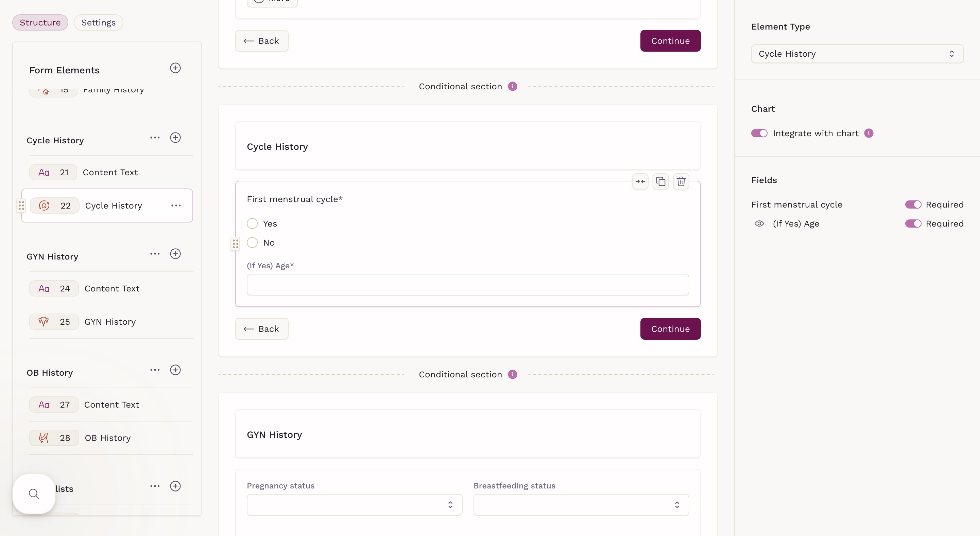
Task: Toggle the Integrate with chart switch
Action: 759,133
